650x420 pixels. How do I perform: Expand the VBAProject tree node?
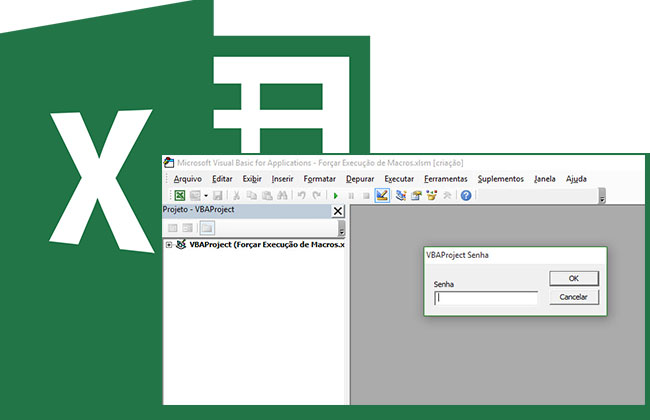(169, 245)
